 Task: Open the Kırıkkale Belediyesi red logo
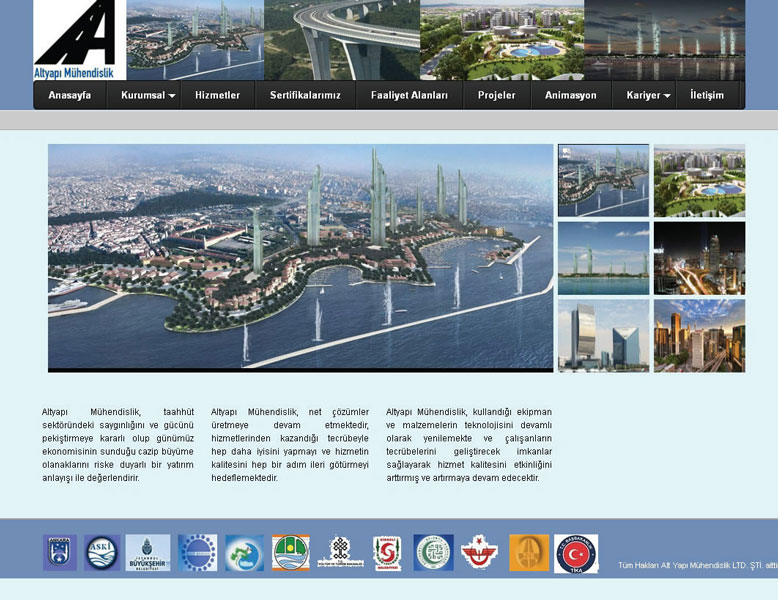[x=387, y=553]
